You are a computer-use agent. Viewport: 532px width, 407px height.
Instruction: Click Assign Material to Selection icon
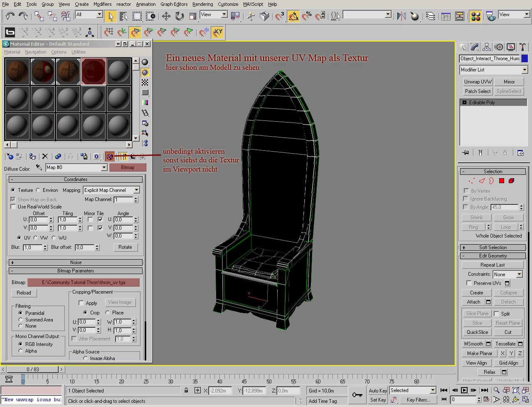tap(32, 157)
